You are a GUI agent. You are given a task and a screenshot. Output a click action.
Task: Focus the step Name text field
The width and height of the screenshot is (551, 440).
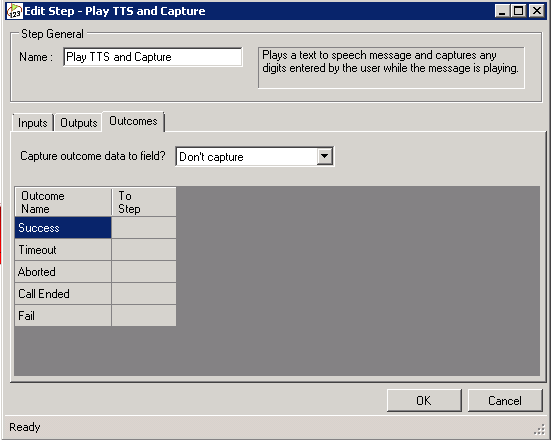153,57
